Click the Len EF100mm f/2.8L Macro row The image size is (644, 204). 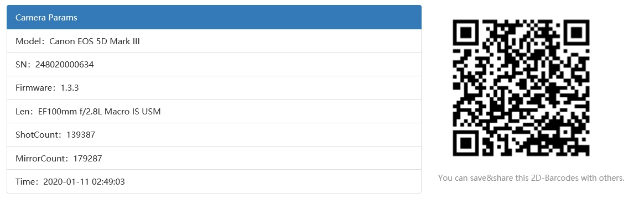214,111
